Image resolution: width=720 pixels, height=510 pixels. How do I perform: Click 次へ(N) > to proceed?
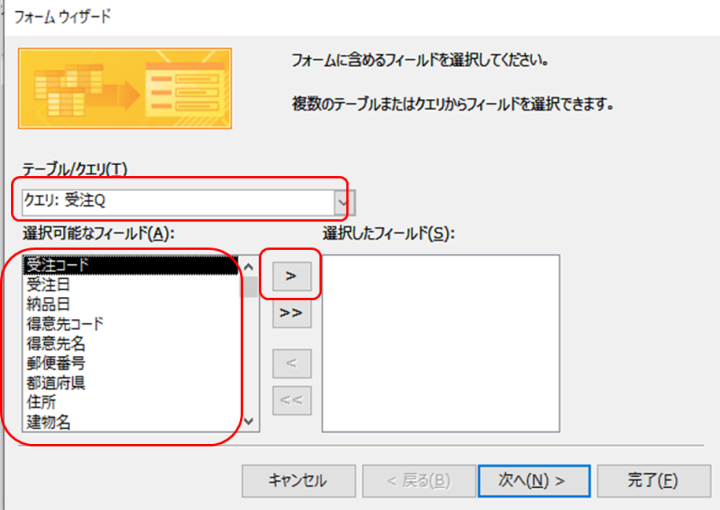[531, 480]
